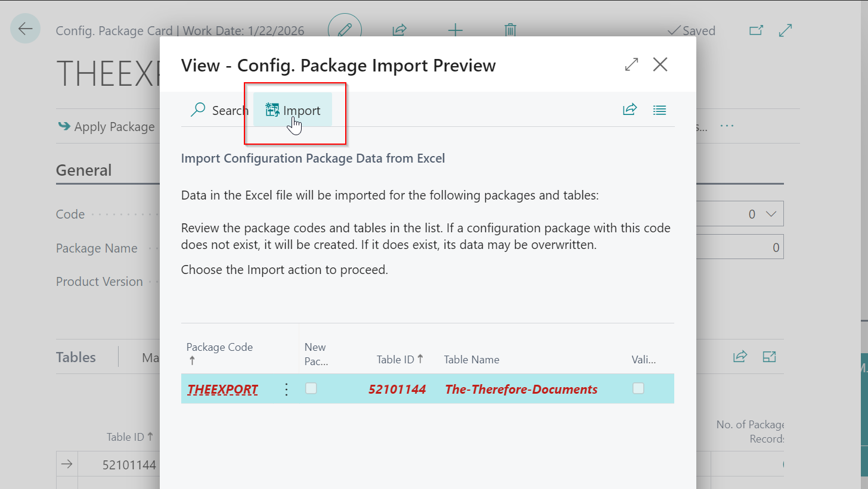The width and height of the screenshot is (868, 489).
Task: Sort by the Table ID column header
Action: pyautogui.click(x=399, y=359)
